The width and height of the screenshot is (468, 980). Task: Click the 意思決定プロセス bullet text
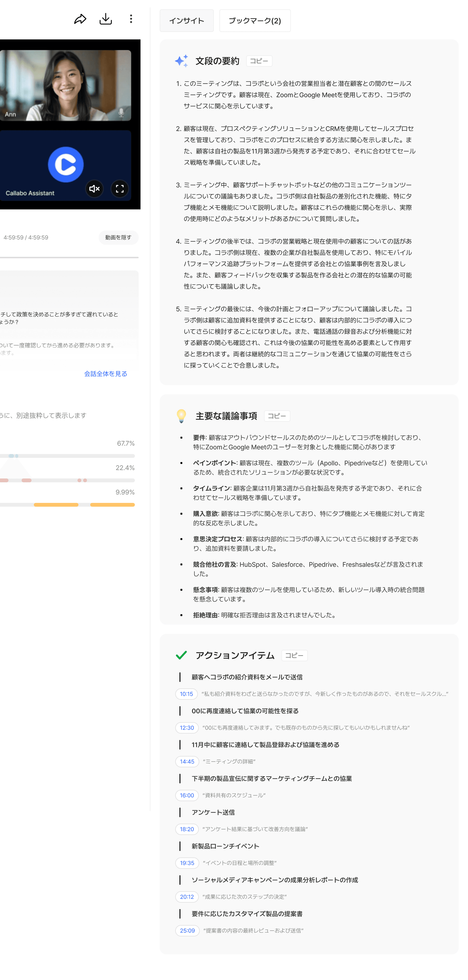coord(306,544)
